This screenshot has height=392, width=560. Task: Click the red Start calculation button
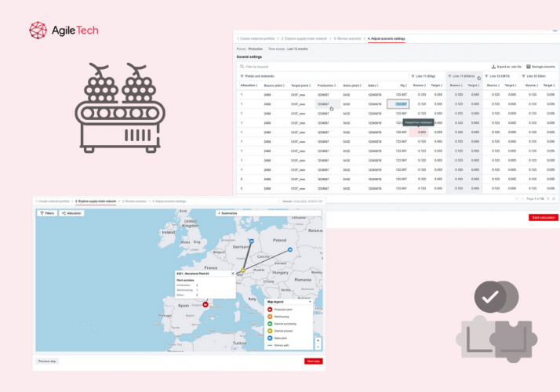pyautogui.click(x=544, y=217)
